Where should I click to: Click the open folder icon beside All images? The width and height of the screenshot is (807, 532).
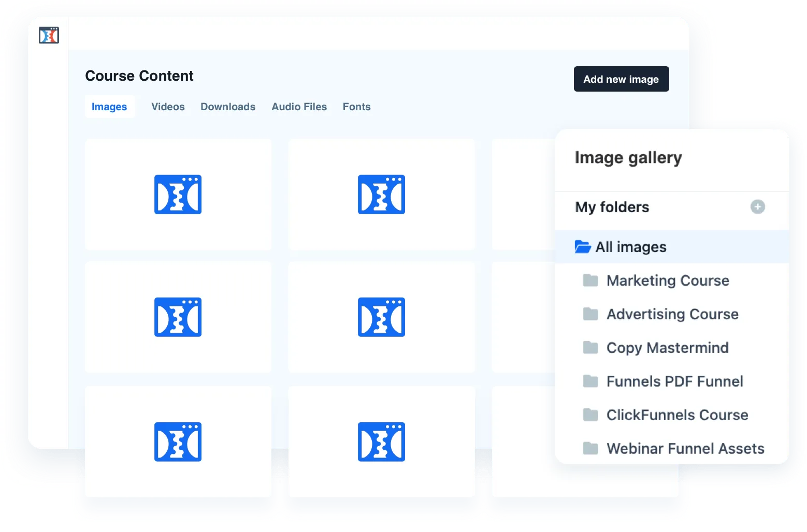pos(583,247)
